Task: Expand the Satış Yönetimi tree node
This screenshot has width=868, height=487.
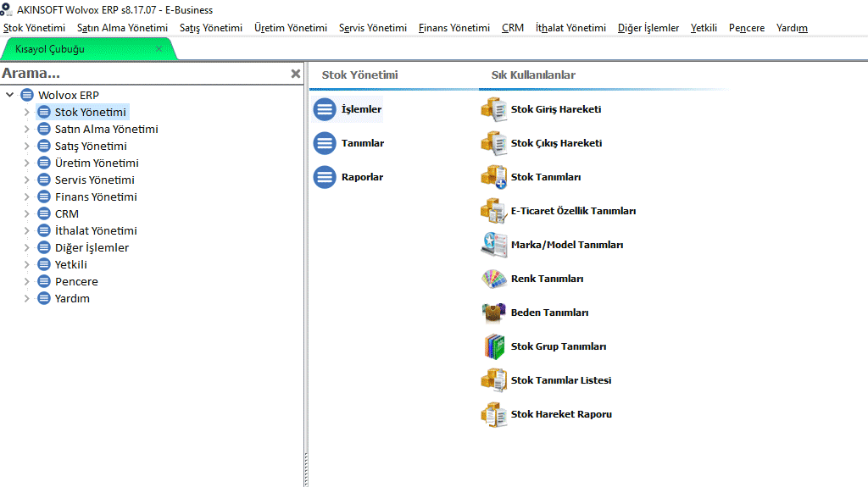Action: point(26,146)
